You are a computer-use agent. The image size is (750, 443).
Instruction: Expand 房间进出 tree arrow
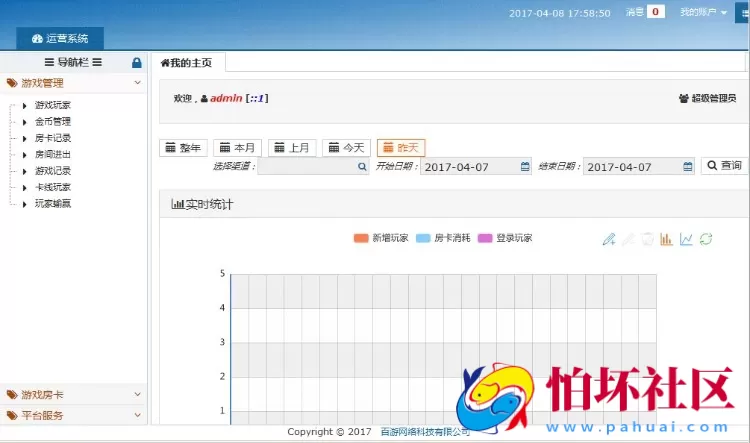pyautogui.click(x=24, y=155)
